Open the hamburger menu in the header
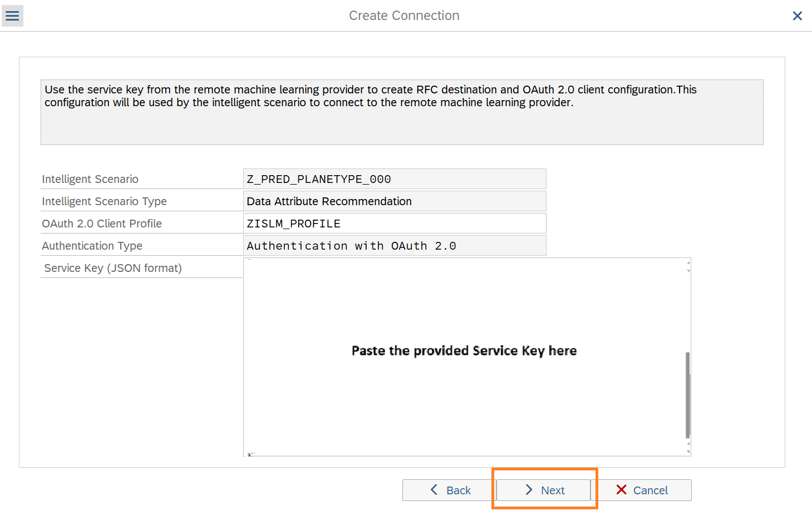Viewport: 812px width, 521px height. pos(12,16)
